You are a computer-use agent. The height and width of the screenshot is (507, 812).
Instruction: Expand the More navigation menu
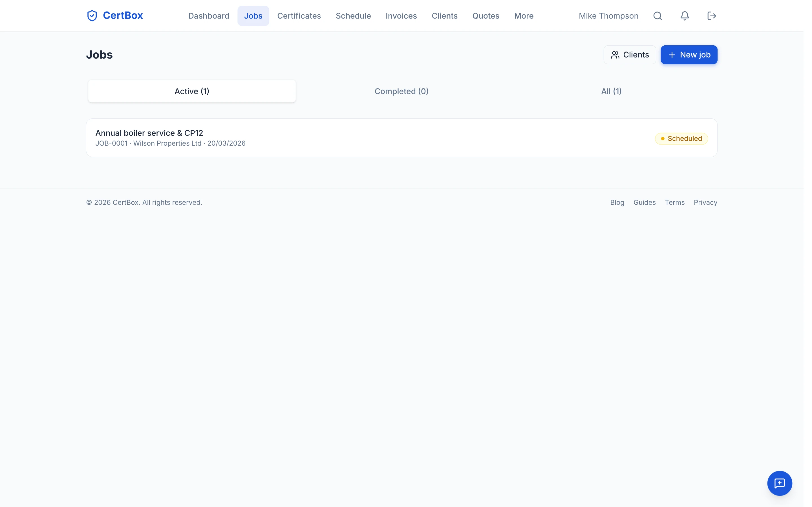[x=524, y=16]
